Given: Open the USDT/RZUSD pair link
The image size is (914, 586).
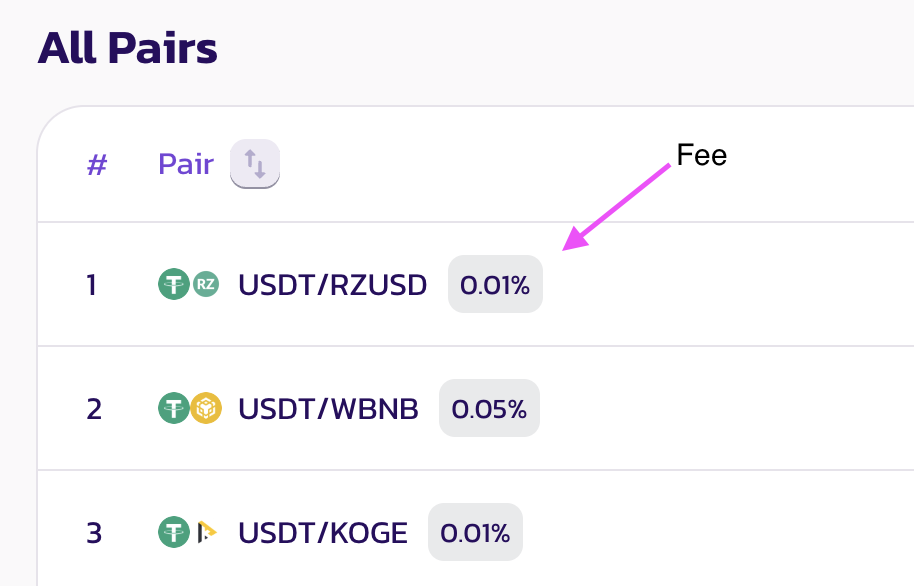Looking at the screenshot, I should point(332,285).
